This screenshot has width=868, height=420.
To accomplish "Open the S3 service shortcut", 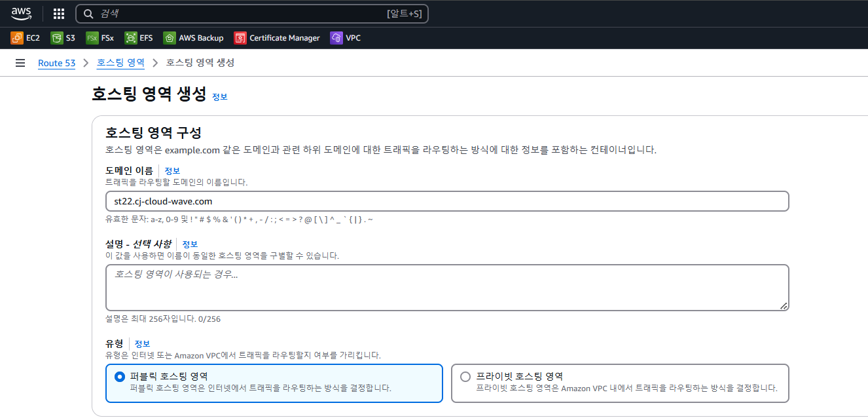I will click(63, 38).
